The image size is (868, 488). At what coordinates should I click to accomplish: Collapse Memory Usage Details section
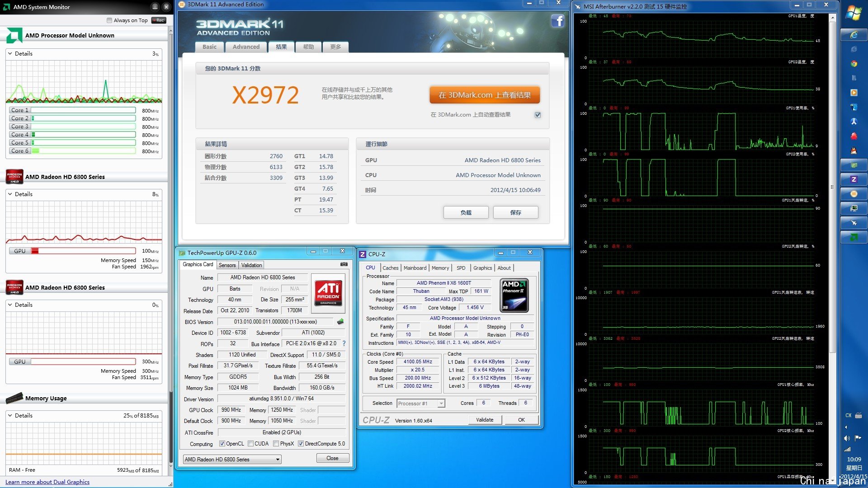(10, 415)
